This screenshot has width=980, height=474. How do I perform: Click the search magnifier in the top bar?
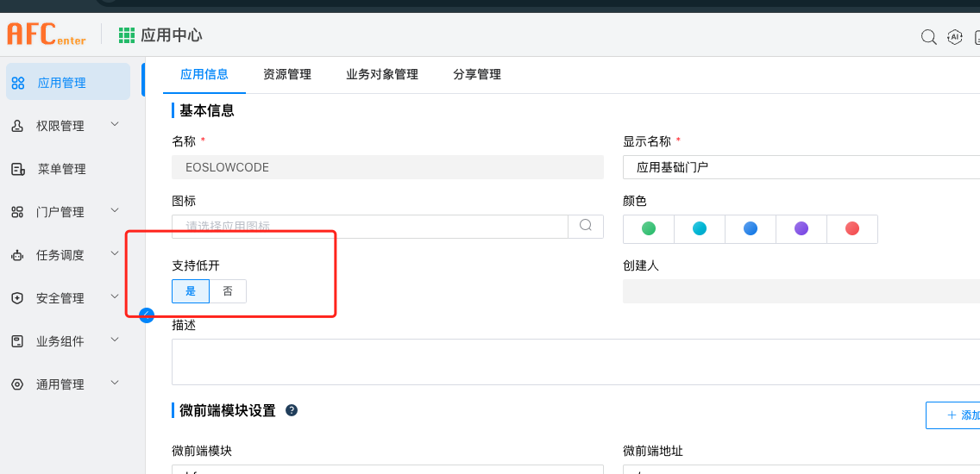(929, 37)
